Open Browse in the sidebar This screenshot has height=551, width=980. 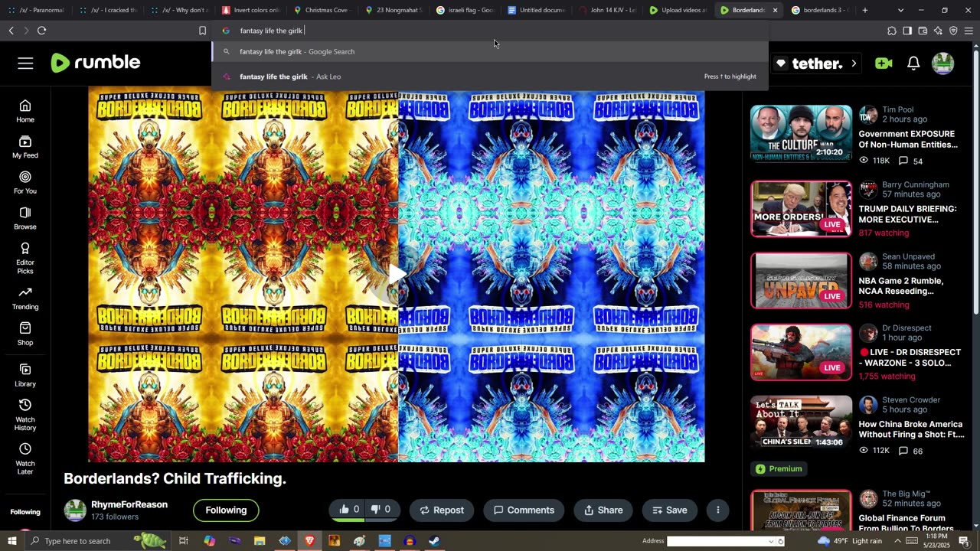[x=25, y=219]
